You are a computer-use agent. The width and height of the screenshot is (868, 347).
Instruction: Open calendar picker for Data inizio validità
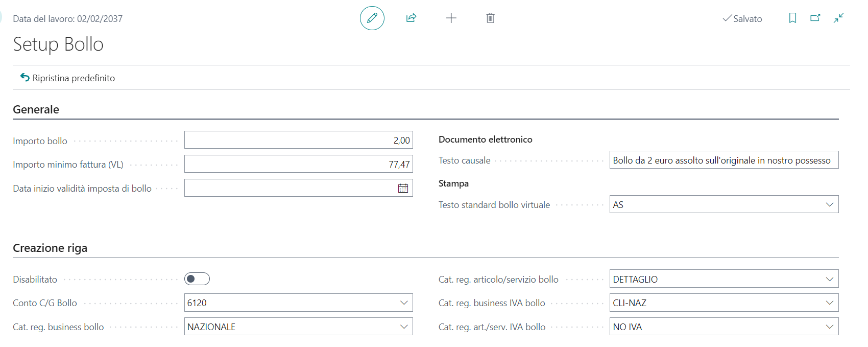tap(403, 188)
